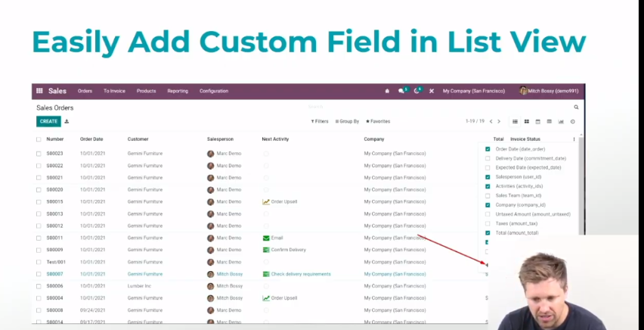Open the Products menu
Viewport: 644px width, 330px height.
[146, 91]
